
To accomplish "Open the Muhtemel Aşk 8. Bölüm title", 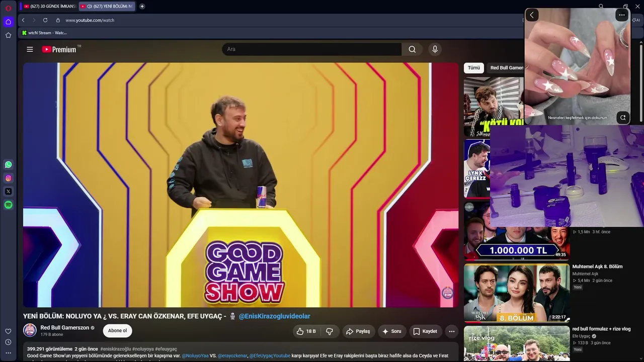I will 597,266.
